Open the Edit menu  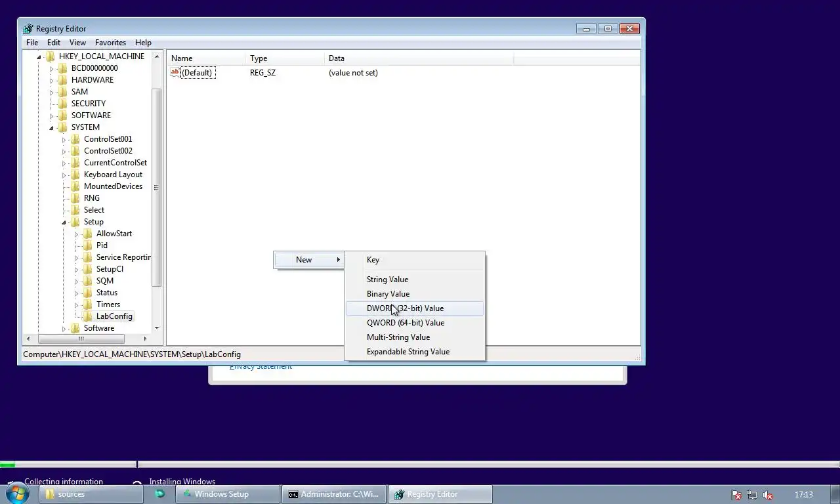coord(54,43)
